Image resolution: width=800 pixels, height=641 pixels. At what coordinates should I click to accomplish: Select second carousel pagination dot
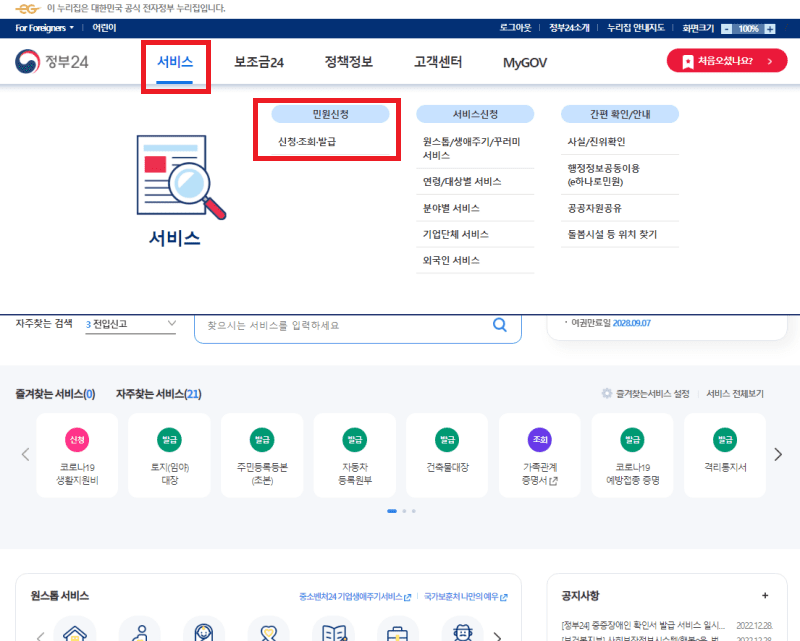pos(404,511)
